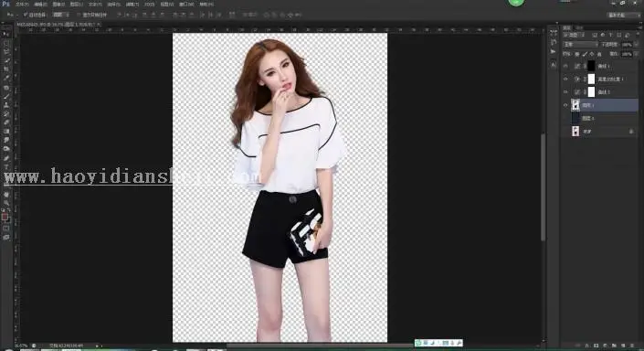Click Auto-Align Layers in options bar

click(232, 15)
